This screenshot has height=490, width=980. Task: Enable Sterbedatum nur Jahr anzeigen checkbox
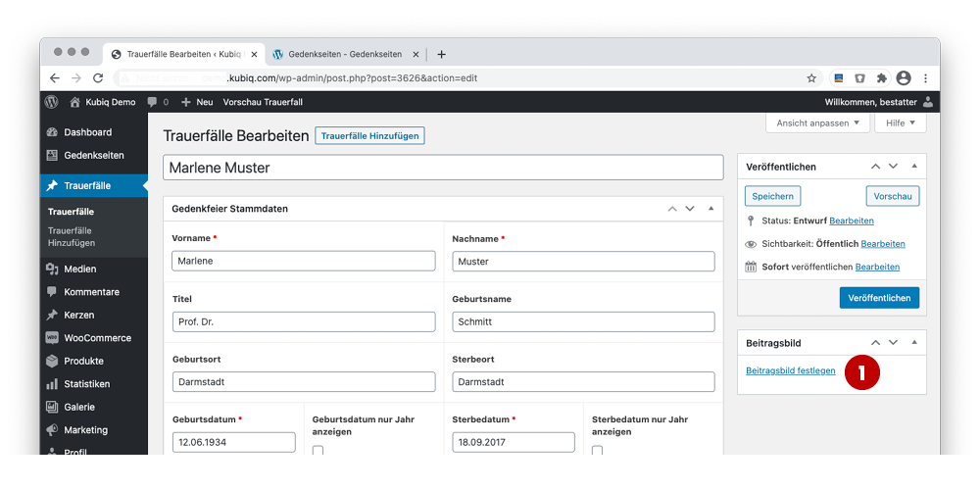598,451
